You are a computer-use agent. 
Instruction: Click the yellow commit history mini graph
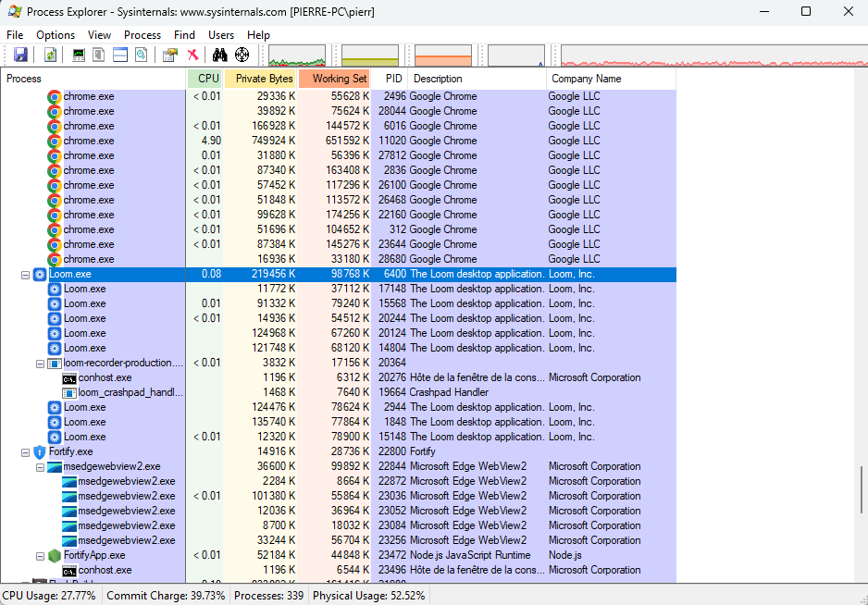pyautogui.click(x=370, y=56)
